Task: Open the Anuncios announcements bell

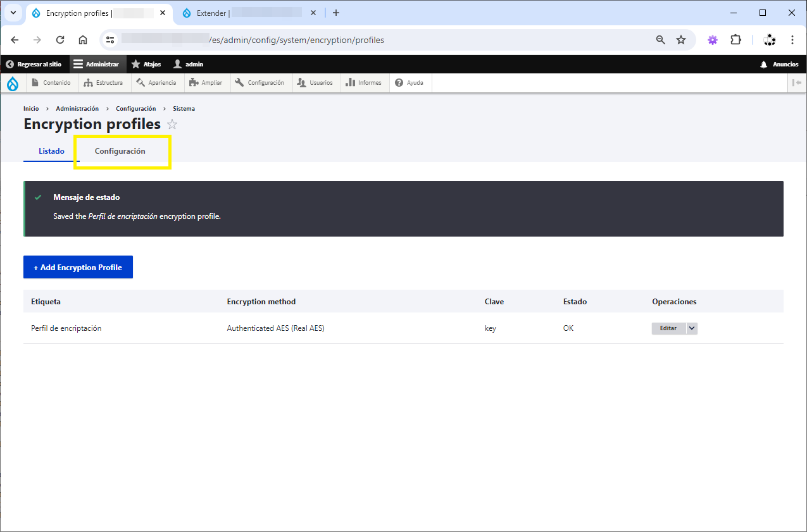Action: coord(779,64)
